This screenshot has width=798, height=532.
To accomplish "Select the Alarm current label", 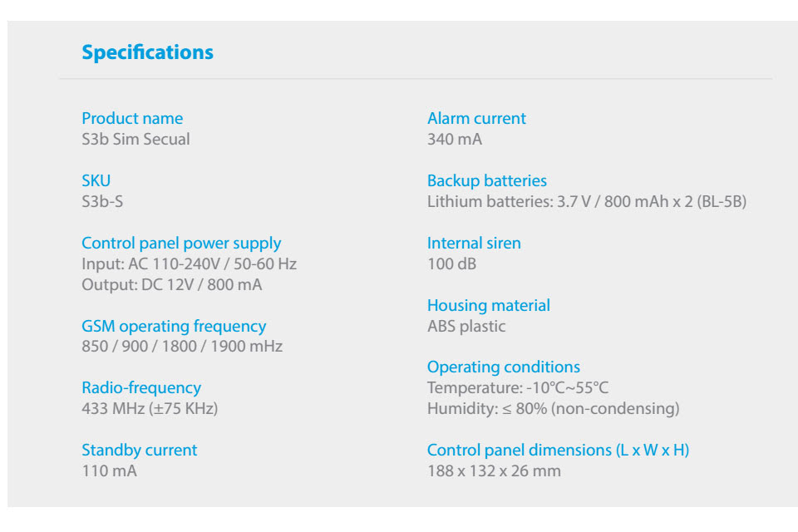I will [476, 118].
